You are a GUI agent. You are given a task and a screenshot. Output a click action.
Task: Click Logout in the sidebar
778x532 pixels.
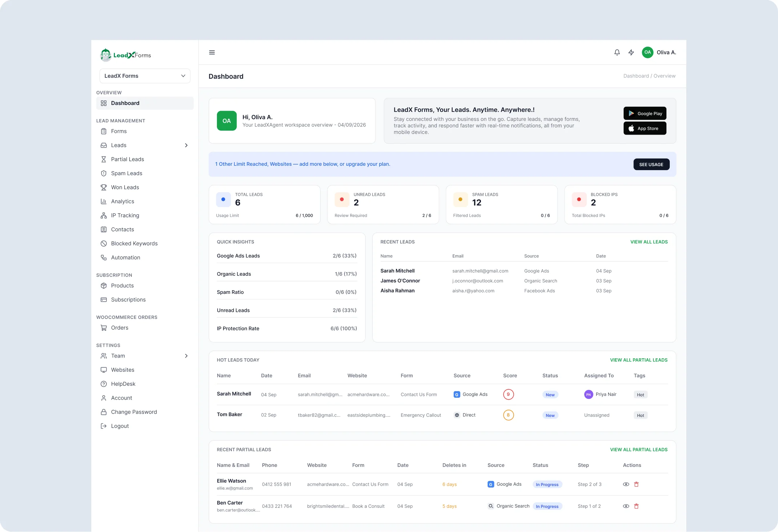(145, 426)
